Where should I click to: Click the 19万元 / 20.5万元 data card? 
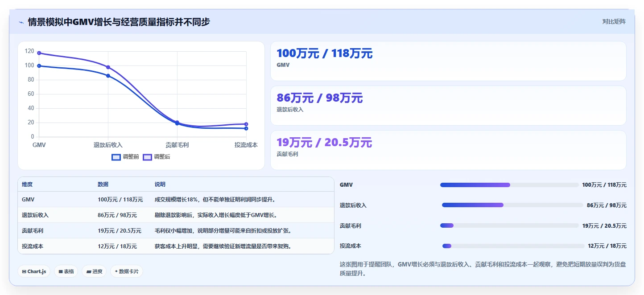click(448, 150)
